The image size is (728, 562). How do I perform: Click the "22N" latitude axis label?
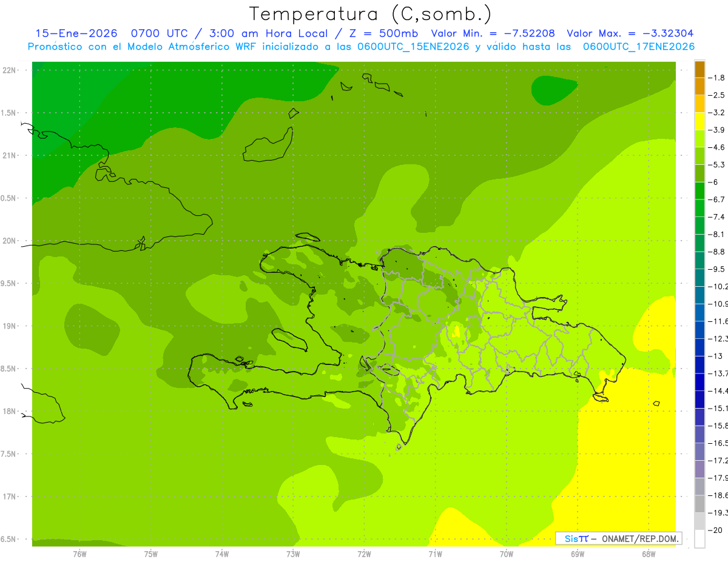click(x=10, y=70)
